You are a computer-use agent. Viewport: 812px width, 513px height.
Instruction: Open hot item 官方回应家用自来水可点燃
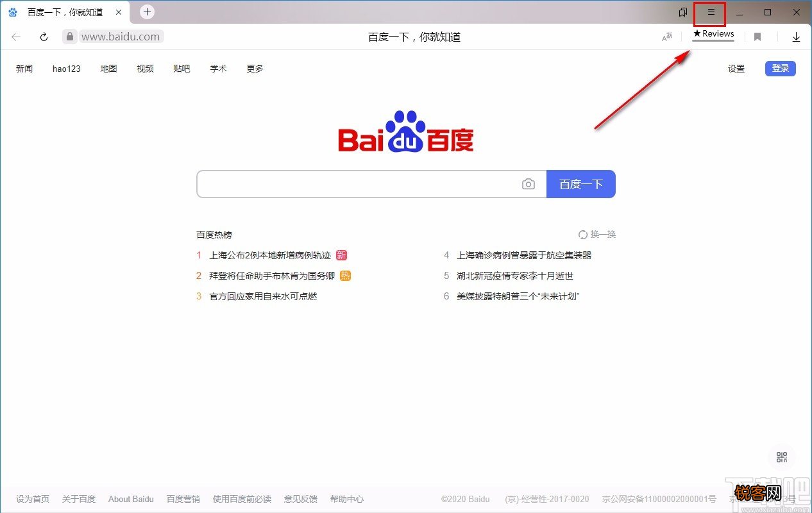pyautogui.click(x=263, y=296)
